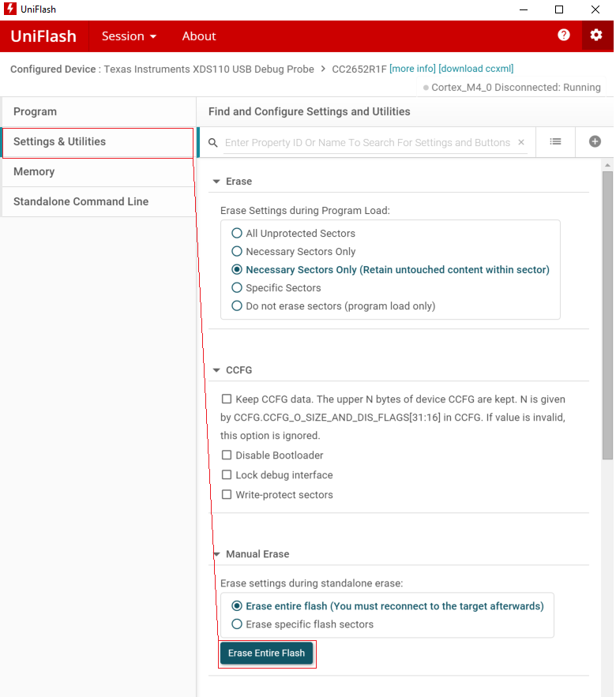Collapse the CCFG section

(x=216, y=370)
